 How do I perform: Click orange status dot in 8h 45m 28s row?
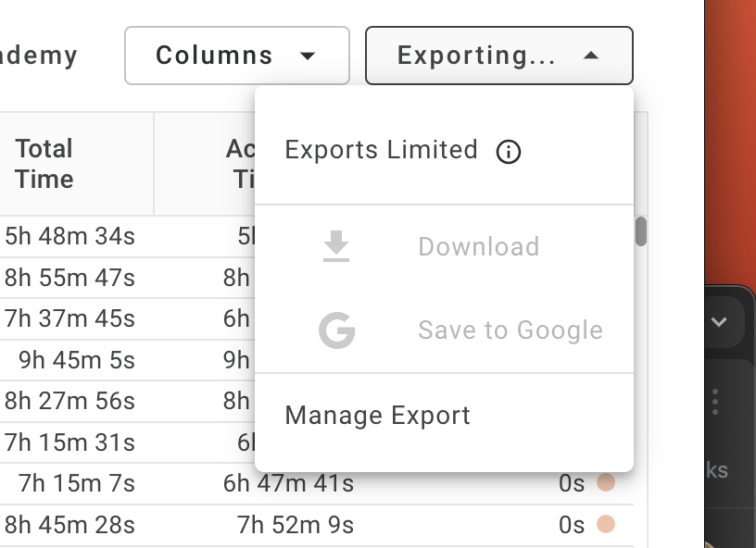click(x=606, y=524)
